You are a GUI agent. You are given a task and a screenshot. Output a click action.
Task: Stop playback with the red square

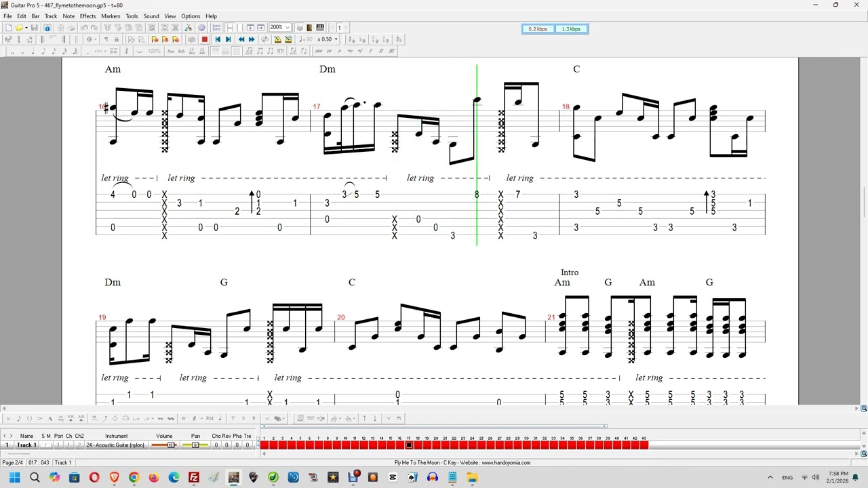click(x=204, y=39)
